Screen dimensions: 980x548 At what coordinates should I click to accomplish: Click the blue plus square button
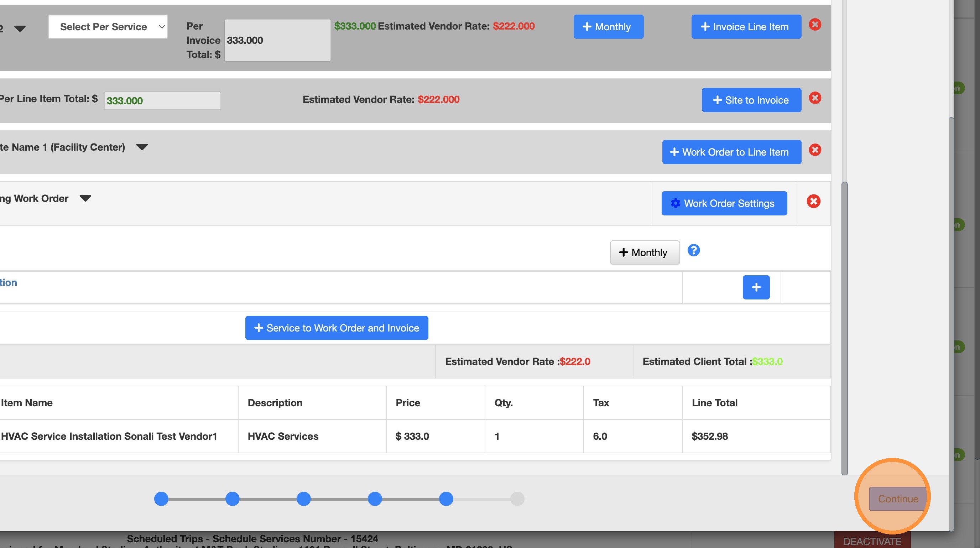pos(756,287)
